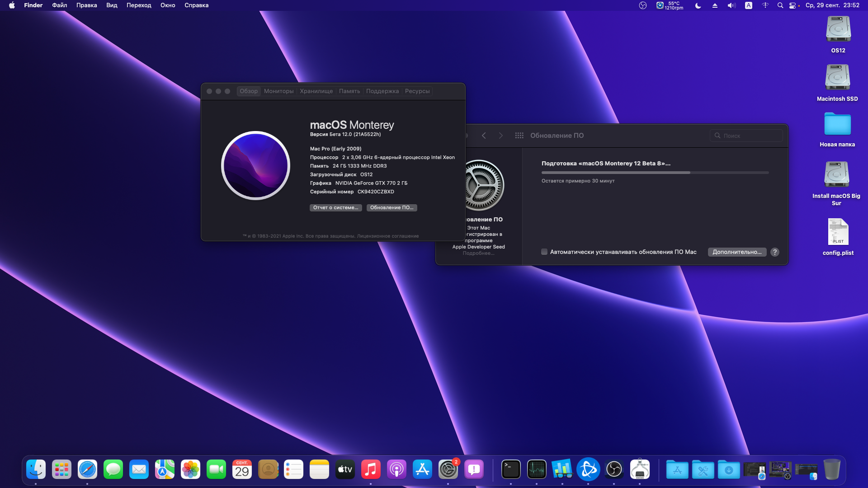Image resolution: width=868 pixels, height=488 pixels.
Task: Open Reminders app in the Dock
Action: pos(293,469)
